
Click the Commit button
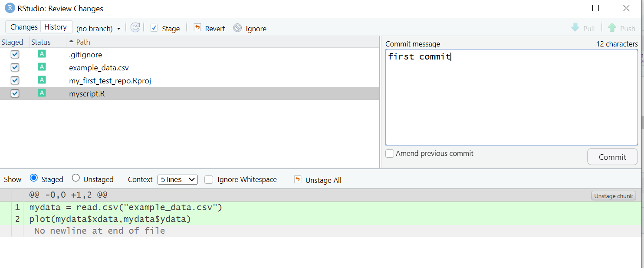point(612,157)
